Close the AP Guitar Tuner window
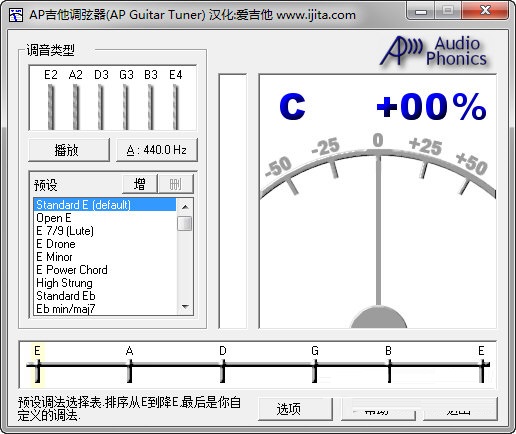The width and height of the screenshot is (516, 434). click(485, 11)
